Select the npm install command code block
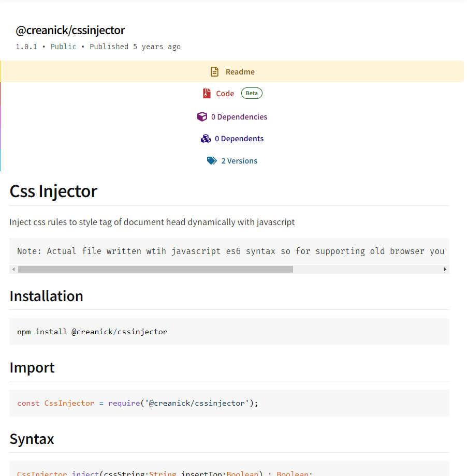The height and width of the screenshot is (476, 467). (93, 331)
